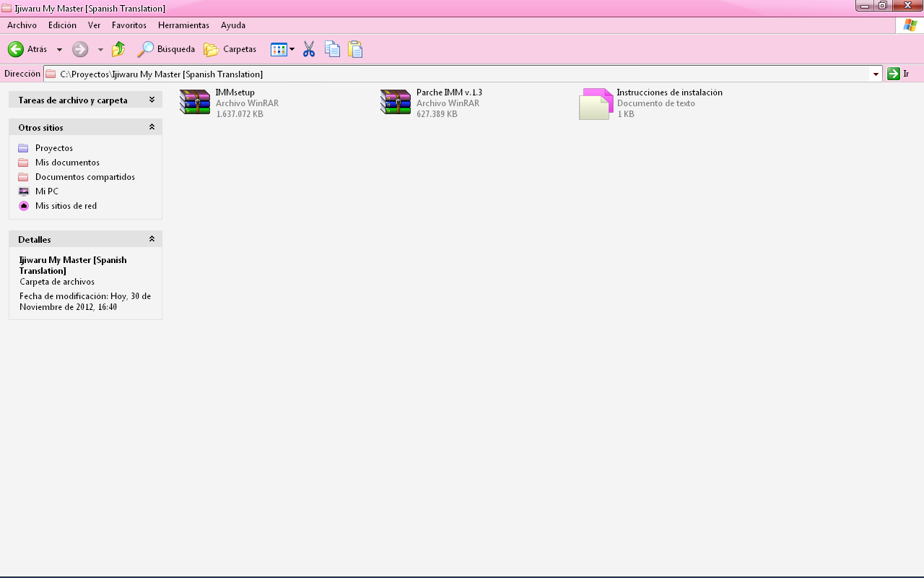
Task: Click the folder icon in address bar
Action: [51, 74]
